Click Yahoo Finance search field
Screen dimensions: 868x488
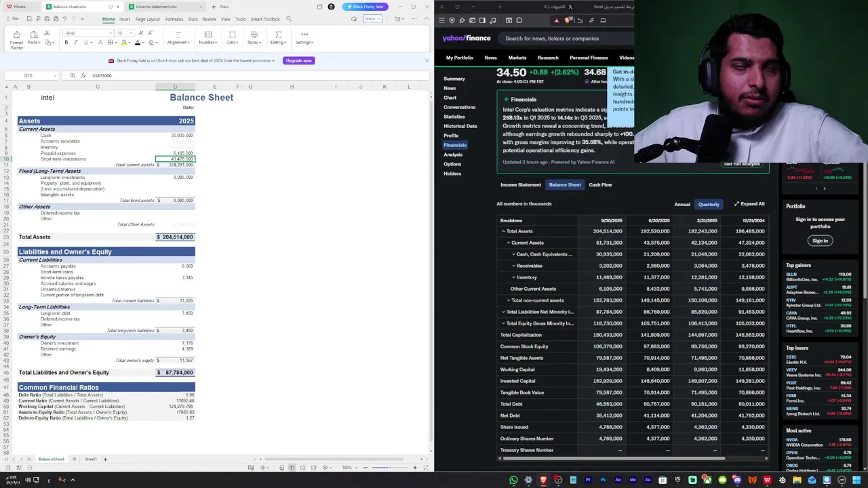tap(566, 39)
